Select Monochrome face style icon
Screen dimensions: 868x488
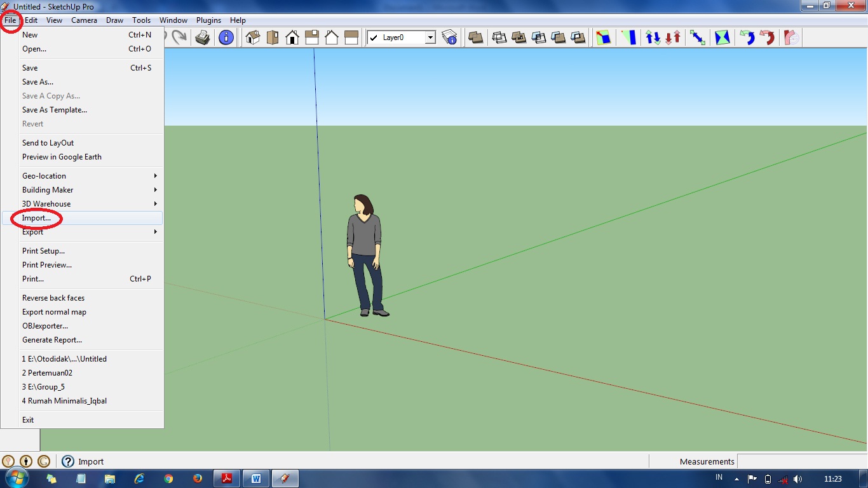coord(578,37)
